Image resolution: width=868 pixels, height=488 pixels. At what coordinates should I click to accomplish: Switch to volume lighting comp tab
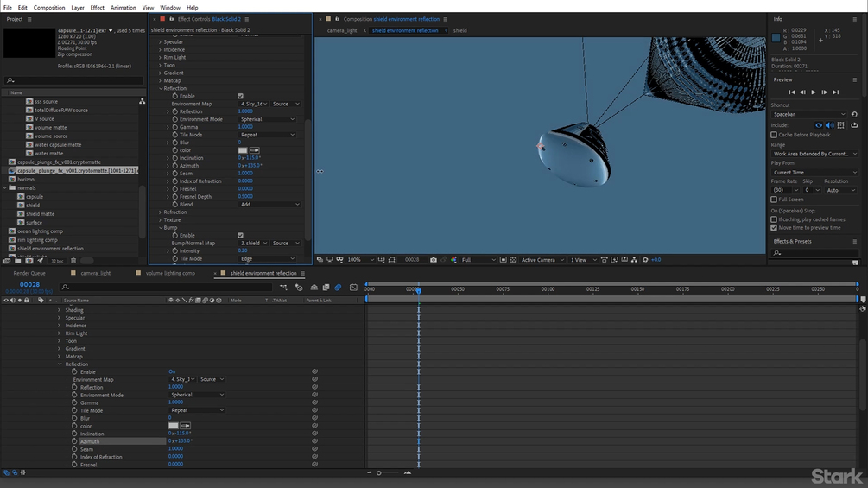coord(170,273)
